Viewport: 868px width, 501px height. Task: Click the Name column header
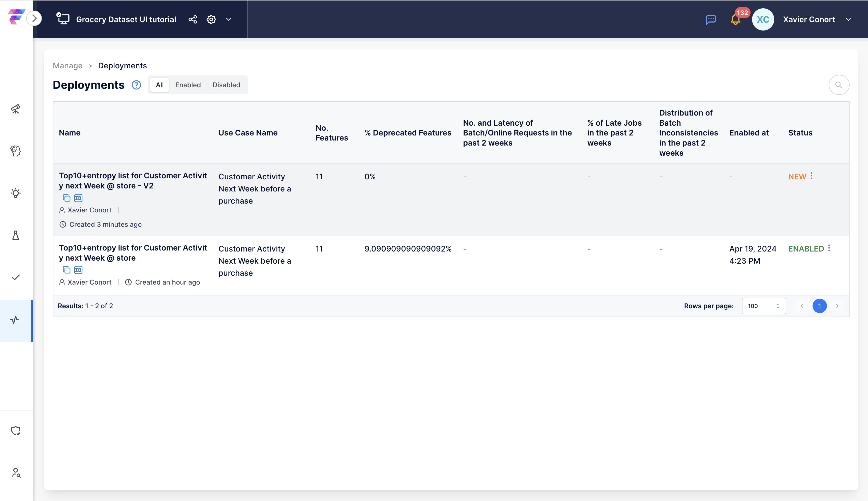(70, 133)
